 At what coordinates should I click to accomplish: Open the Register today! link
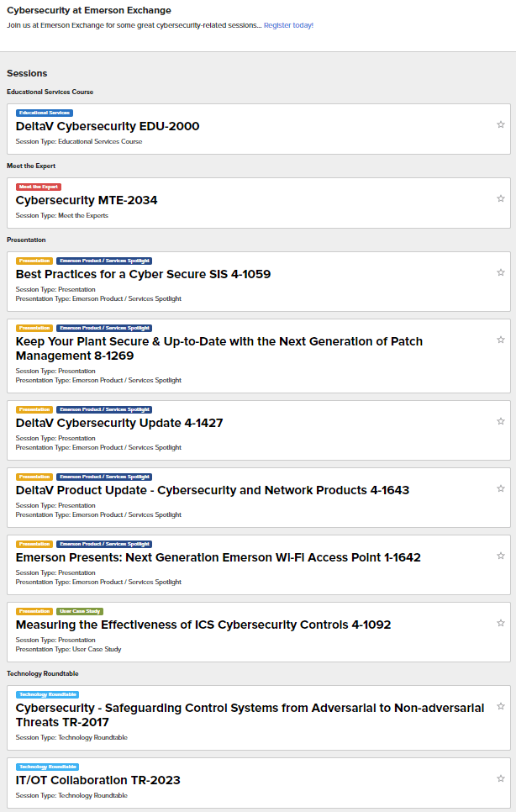pyautogui.click(x=288, y=25)
